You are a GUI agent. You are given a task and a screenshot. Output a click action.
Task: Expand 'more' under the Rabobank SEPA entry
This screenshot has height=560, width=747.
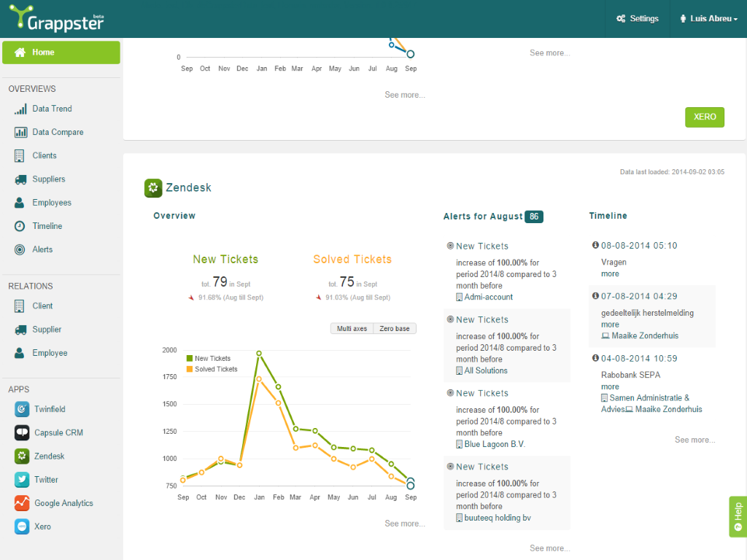610,387
